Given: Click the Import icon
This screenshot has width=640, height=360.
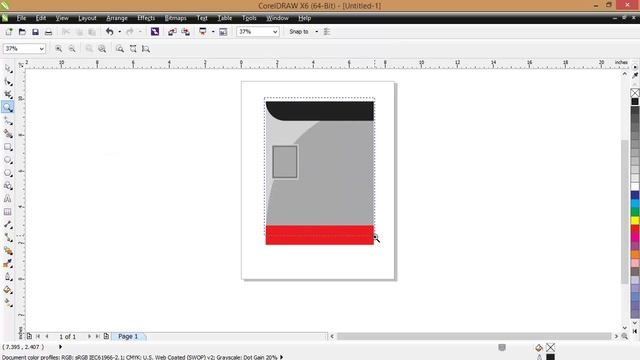Looking at the screenshot, I should point(172,32).
